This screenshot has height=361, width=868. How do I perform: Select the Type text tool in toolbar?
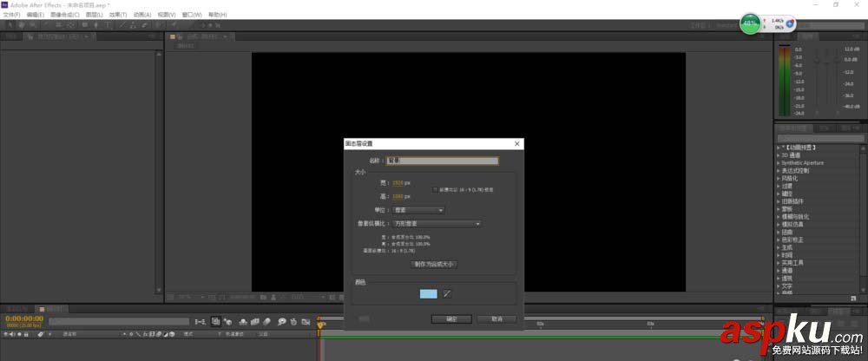pyautogui.click(x=105, y=25)
